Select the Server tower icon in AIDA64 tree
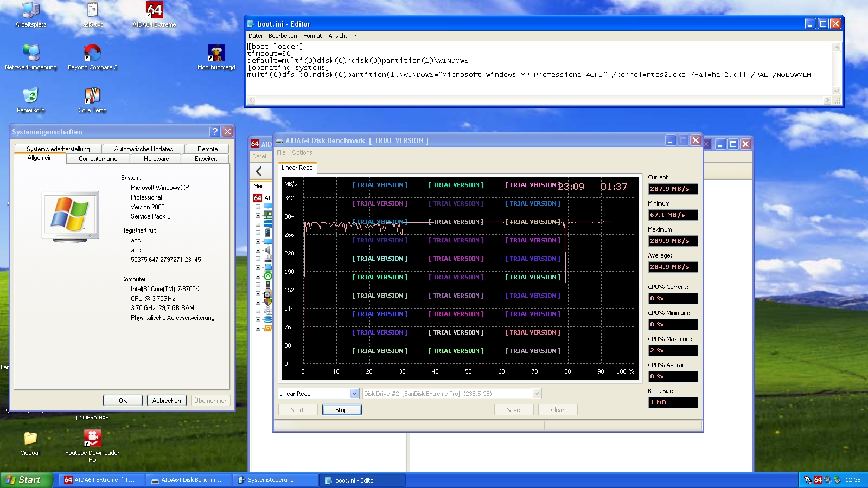Screen dimensions: 868x488 pos(267,233)
